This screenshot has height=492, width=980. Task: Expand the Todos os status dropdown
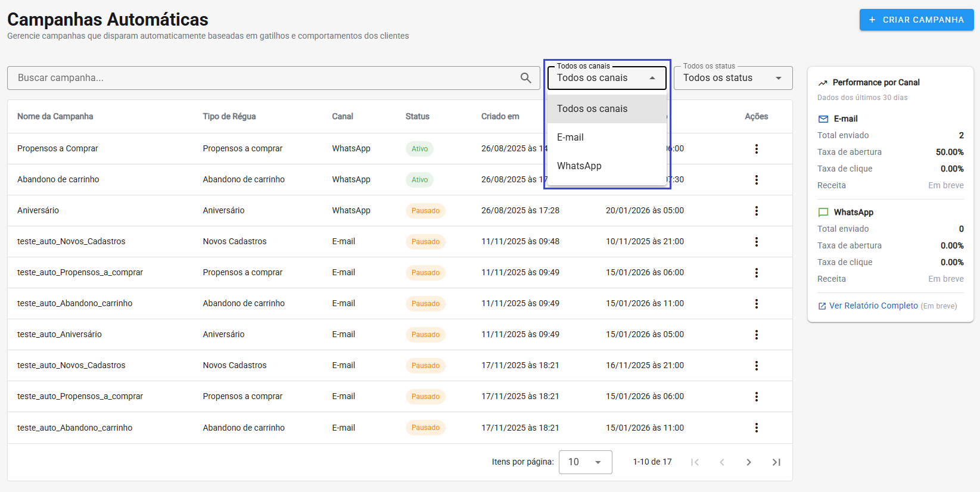coord(733,78)
